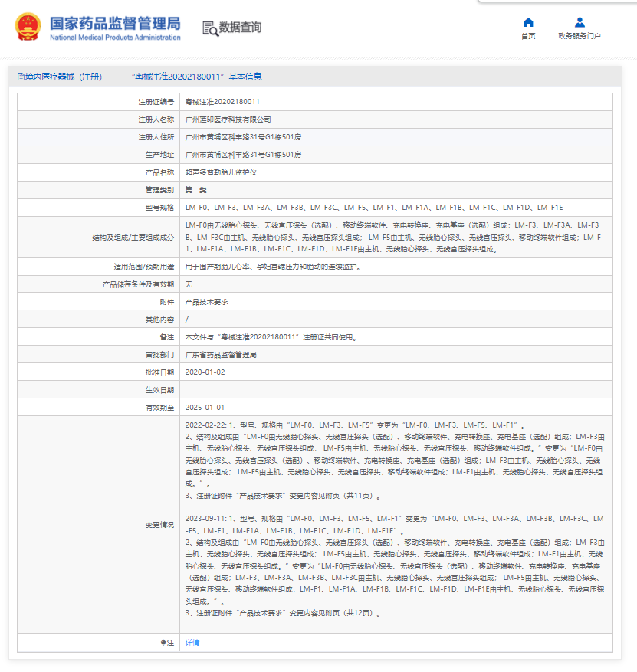Click management category value 第二类
637x672 pixels.
coord(196,190)
